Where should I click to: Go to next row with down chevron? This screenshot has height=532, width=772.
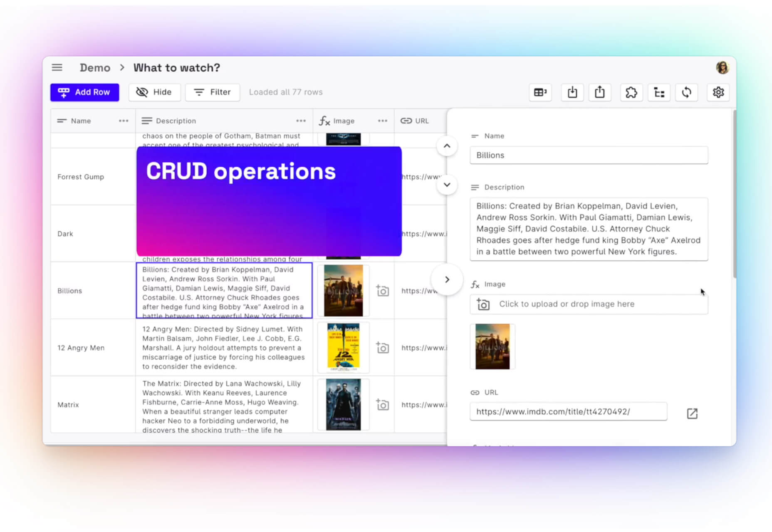(x=447, y=185)
